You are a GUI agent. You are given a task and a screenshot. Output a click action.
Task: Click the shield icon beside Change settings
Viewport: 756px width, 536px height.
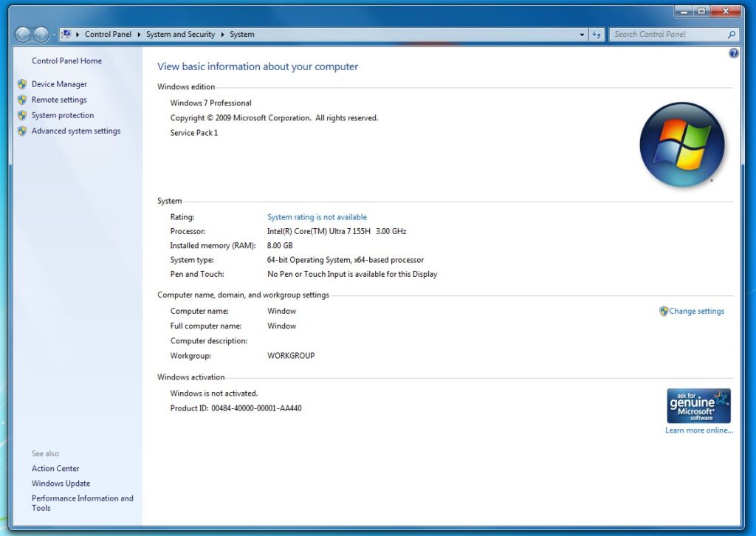[x=664, y=312]
